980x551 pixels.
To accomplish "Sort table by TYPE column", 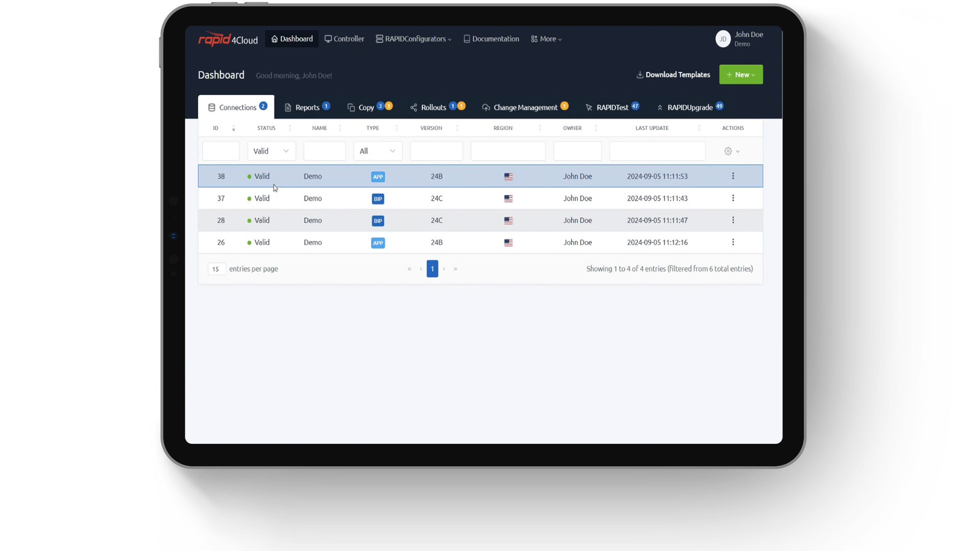I will coord(378,128).
